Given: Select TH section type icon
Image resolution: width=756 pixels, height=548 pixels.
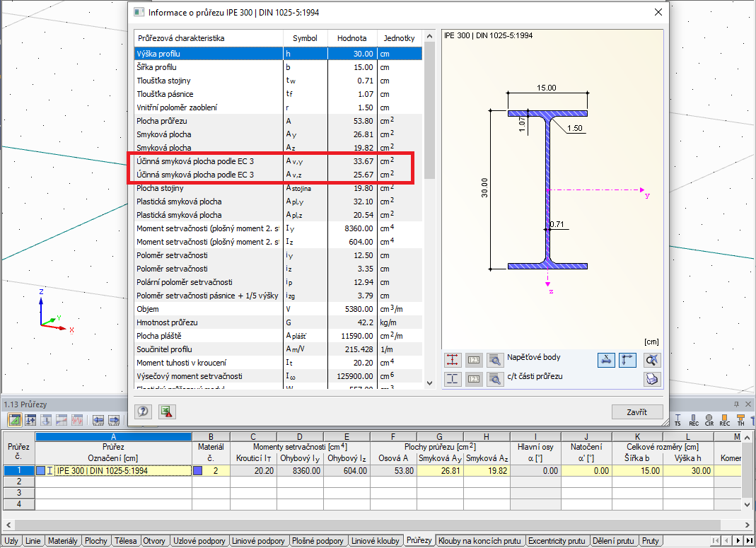Looking at the screenshot, I should 740,420.
